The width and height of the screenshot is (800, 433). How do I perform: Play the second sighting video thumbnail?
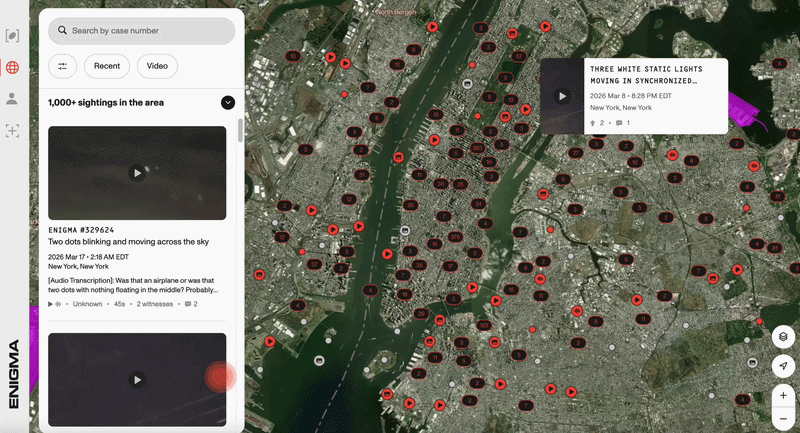(137, 380)
